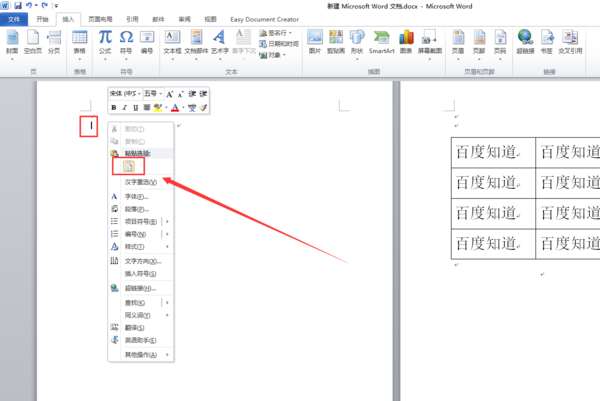The image size is (600, 401).
Task: Expand the Customize Quick Access Toolbar arrow
Action: pyautogui.click(x=56, y=6)
